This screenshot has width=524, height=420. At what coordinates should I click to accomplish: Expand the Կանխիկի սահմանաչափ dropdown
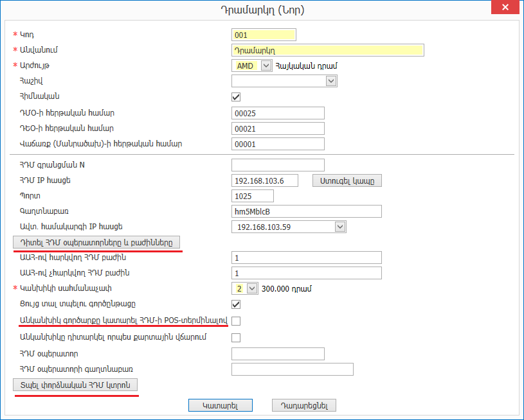click(251, 288)
